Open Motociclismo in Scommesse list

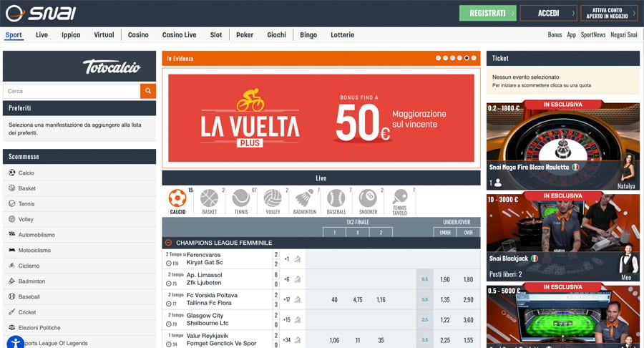(x=79, y=250)
